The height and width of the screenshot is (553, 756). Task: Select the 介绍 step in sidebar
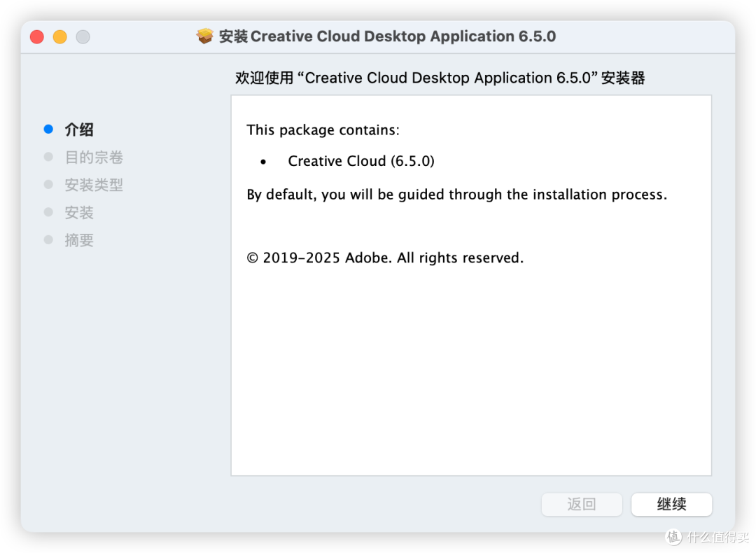79,129
